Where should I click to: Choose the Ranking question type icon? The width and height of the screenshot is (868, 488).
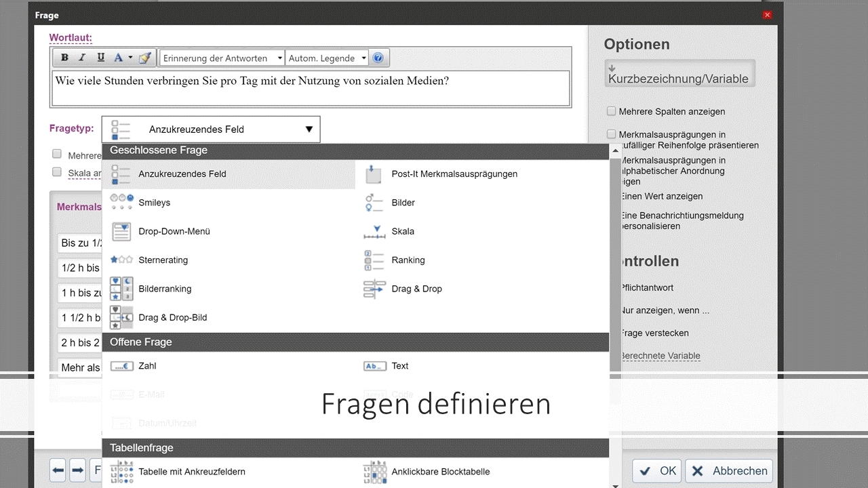[374, 260]
